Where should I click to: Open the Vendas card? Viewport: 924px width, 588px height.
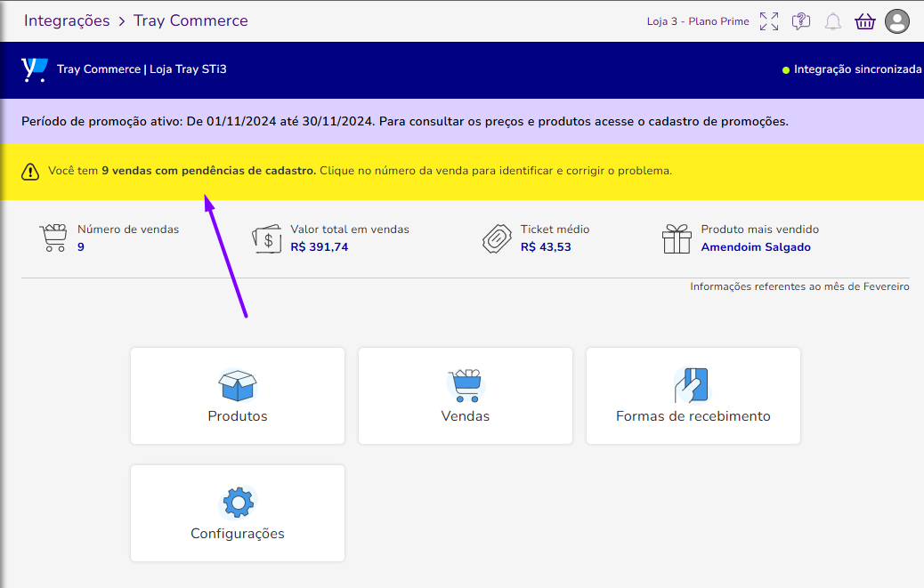tap(466, 396)
